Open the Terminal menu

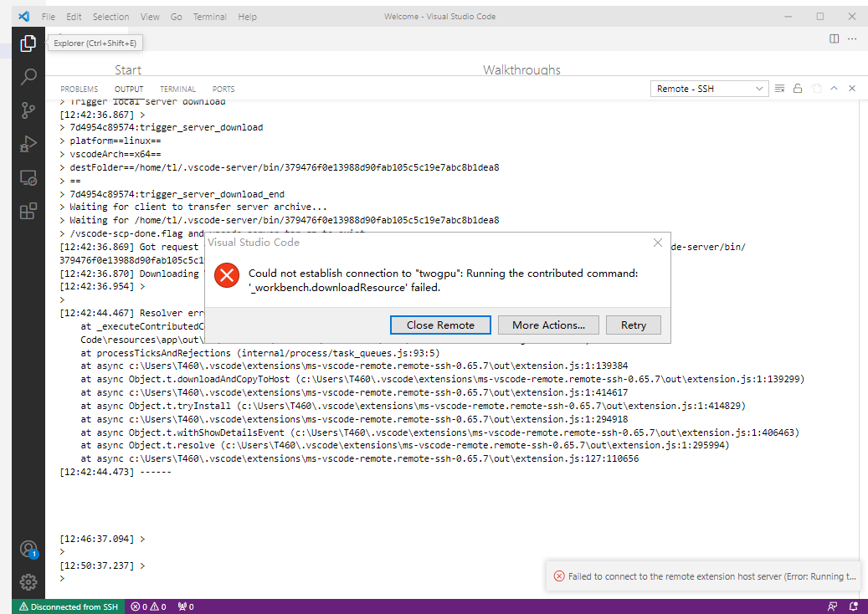point(209,16)
